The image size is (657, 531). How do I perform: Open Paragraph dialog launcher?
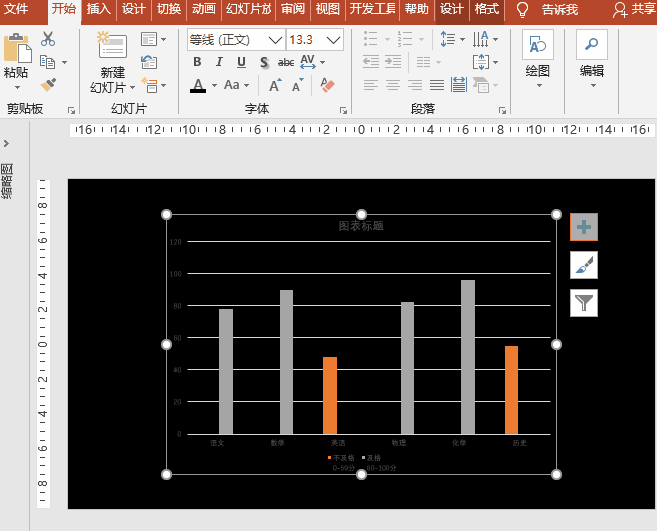pyautogui.click(x=502, y=110)
